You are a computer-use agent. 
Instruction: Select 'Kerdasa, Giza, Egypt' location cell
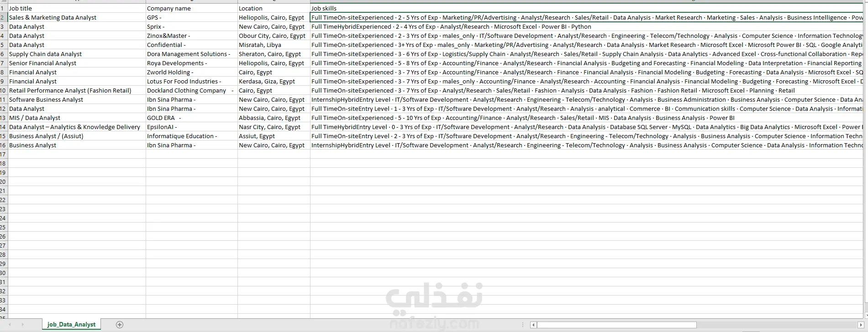coord(274,81)
